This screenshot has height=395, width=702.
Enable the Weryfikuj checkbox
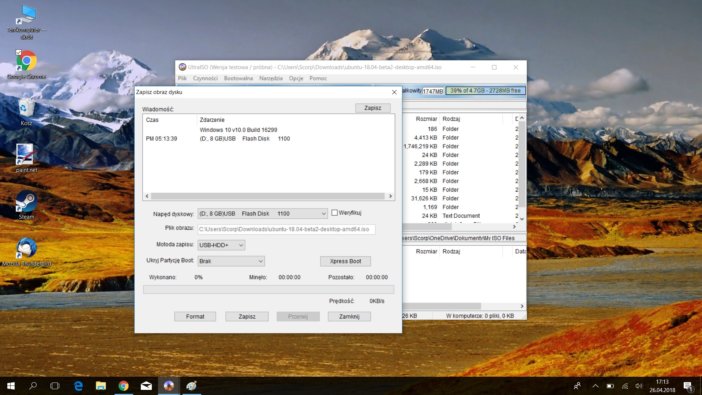point(334,213)
